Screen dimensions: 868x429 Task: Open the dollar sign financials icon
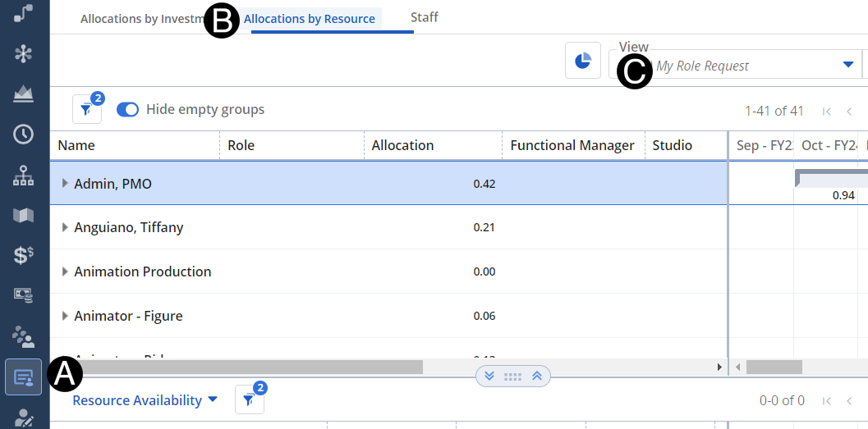pyautogui.click(x=24, y=255)
